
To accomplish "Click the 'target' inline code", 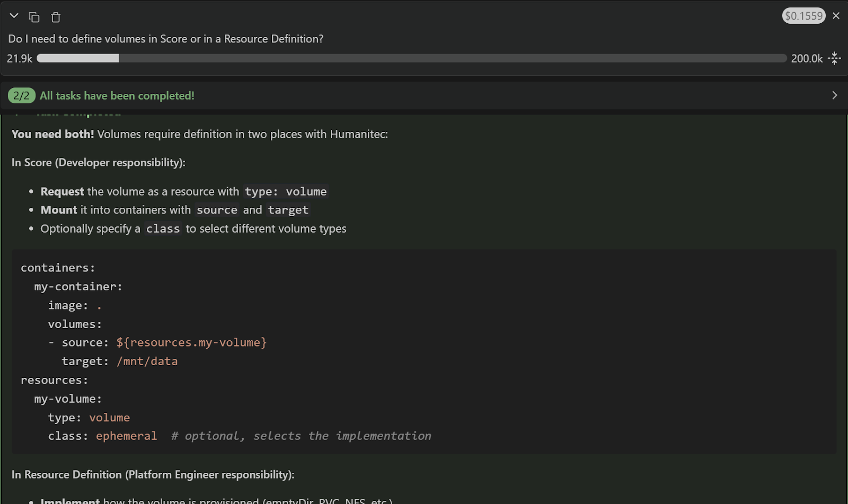I will (288, 210).
